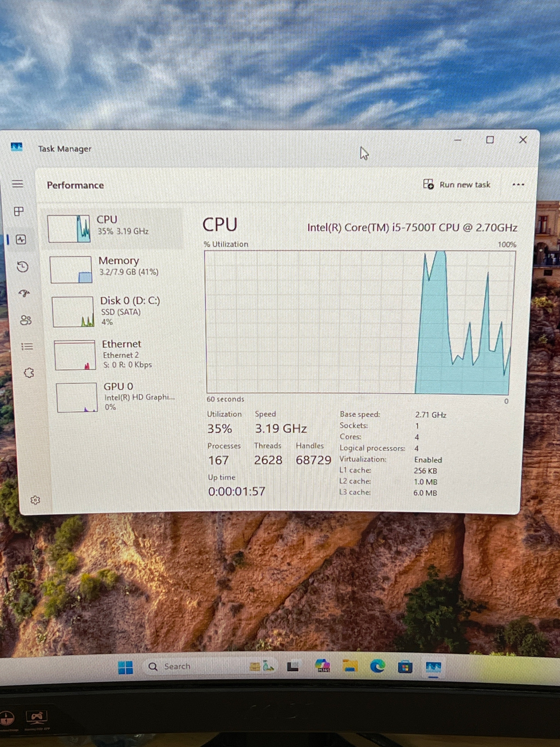Open the Details page list icon
The height and width of the screenshot is (747, 560).
tap(27, 346)
